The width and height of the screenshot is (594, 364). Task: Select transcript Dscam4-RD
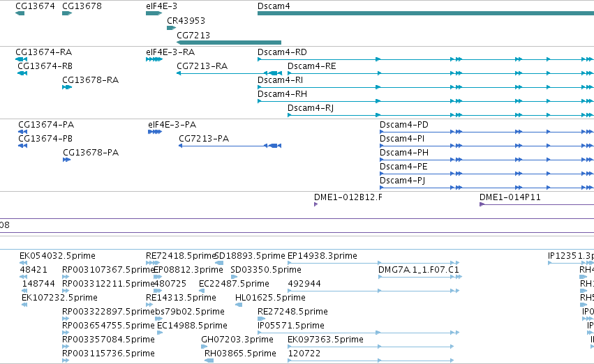tap(282, 52)
